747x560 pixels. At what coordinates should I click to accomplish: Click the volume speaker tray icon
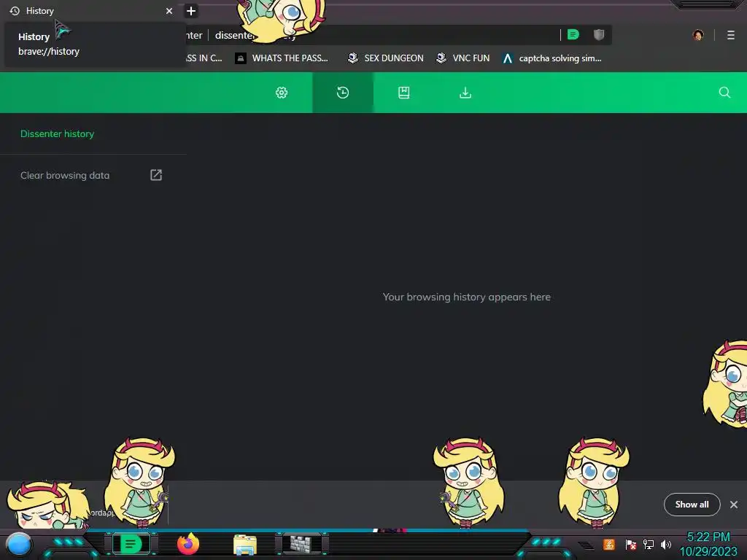click(x=666, y=544)
